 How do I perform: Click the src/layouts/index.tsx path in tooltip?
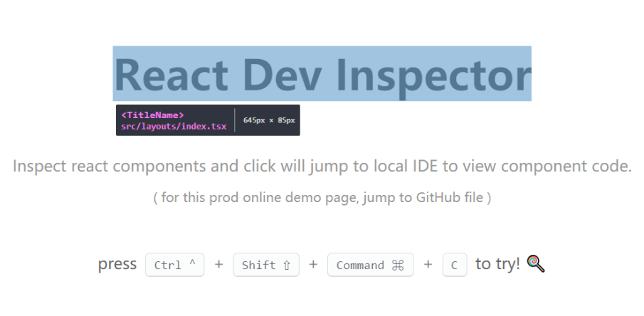click(174, 126)
